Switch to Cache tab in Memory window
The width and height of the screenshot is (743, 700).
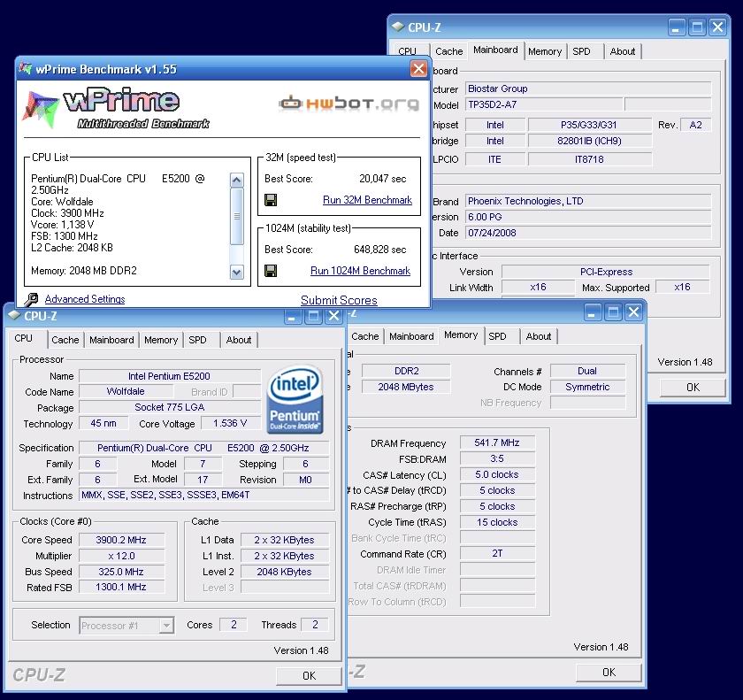pos(365,336)
